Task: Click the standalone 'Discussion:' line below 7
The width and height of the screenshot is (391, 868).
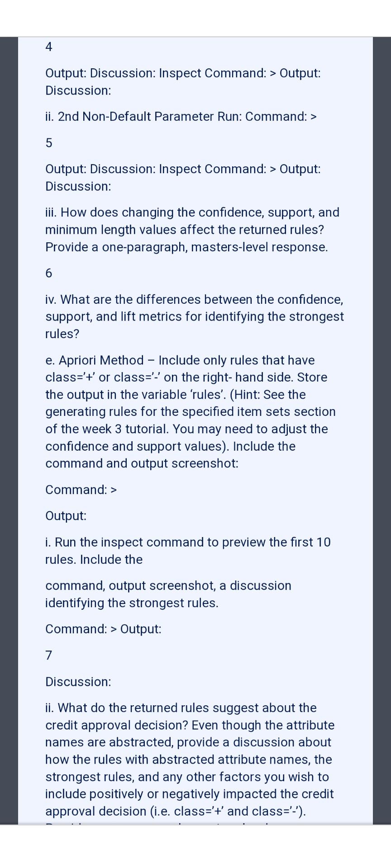Action: pos(78,682)
